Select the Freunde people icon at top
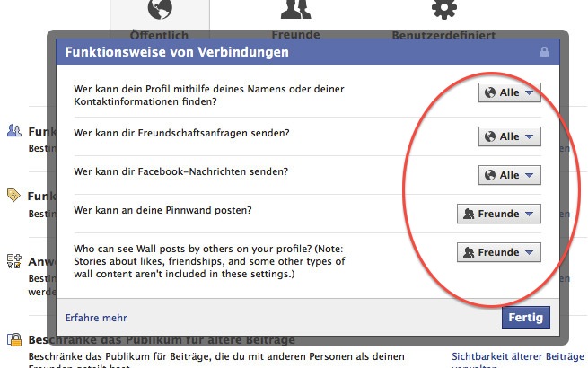Image resolution: width=588 pixels, height=368 pixels. 296,9
